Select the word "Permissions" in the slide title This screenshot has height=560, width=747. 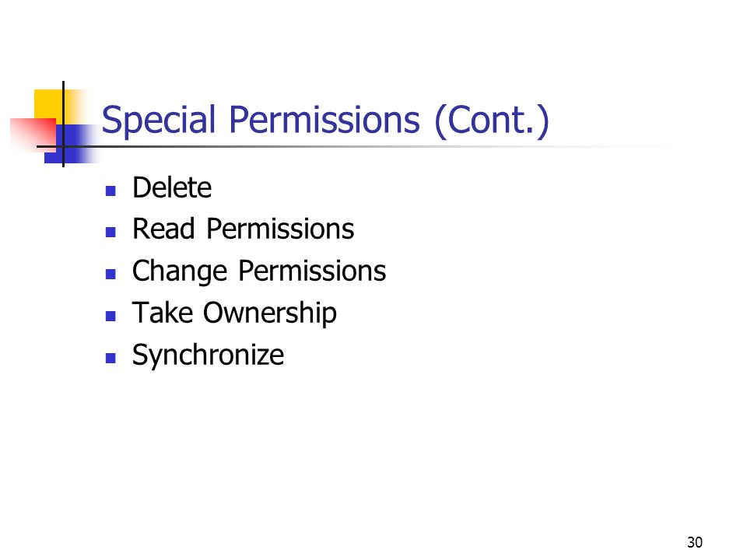point(324,119)
